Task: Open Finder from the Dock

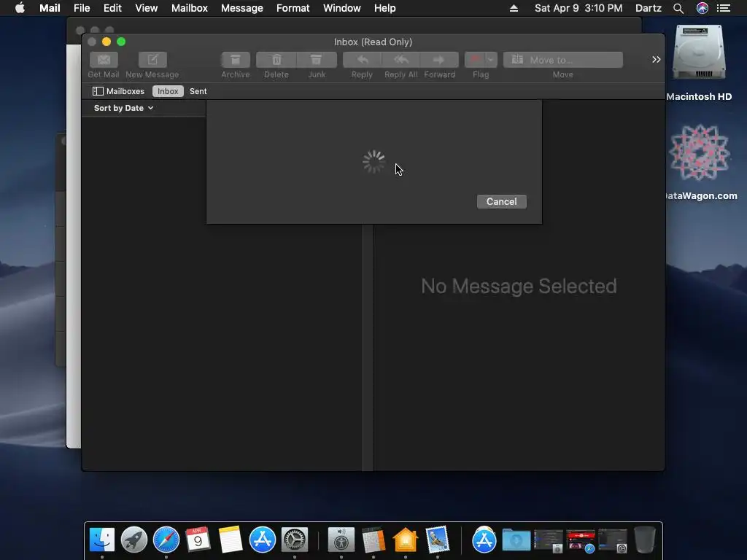Action: point(102,540)
